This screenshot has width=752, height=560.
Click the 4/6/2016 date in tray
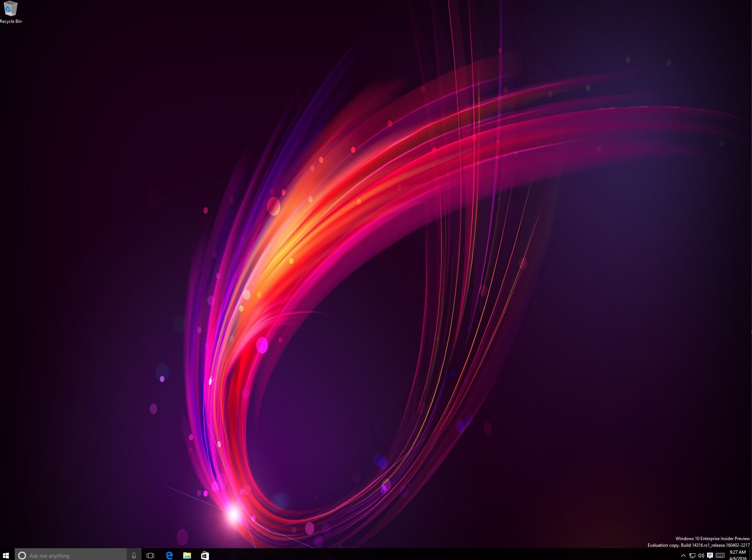(x=738, y=558)
